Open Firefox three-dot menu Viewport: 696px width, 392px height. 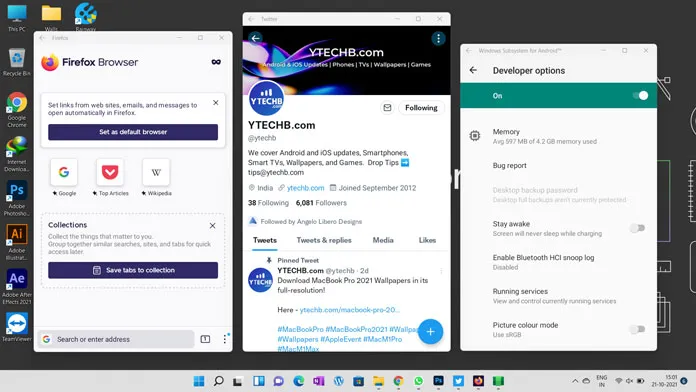(x=225, y=339)
